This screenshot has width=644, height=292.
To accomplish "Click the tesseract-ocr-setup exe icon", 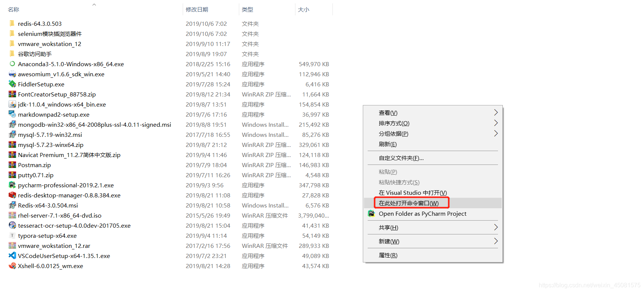I will pos(12,225).
